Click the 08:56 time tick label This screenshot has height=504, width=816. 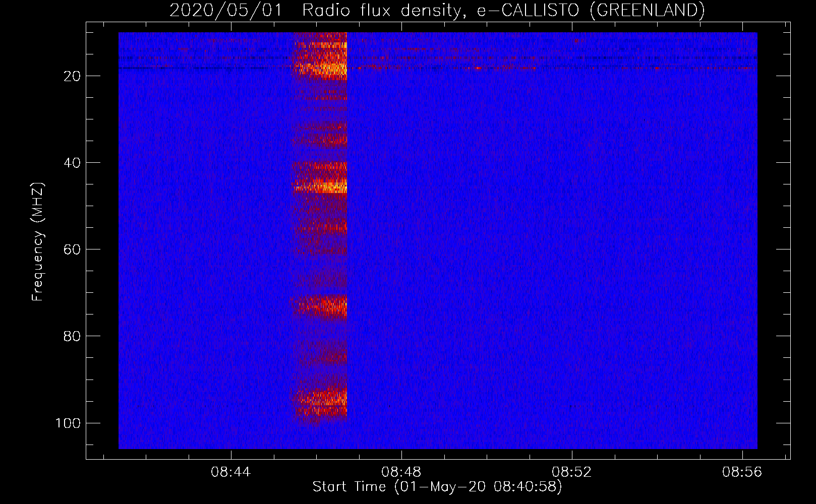click(x=742, y=472)
